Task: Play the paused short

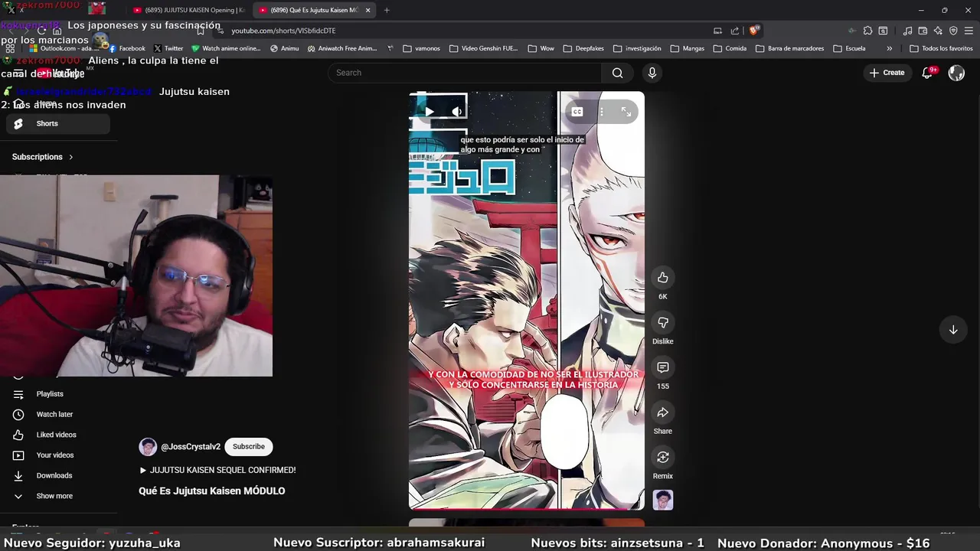Action: (x=430, y=112)
